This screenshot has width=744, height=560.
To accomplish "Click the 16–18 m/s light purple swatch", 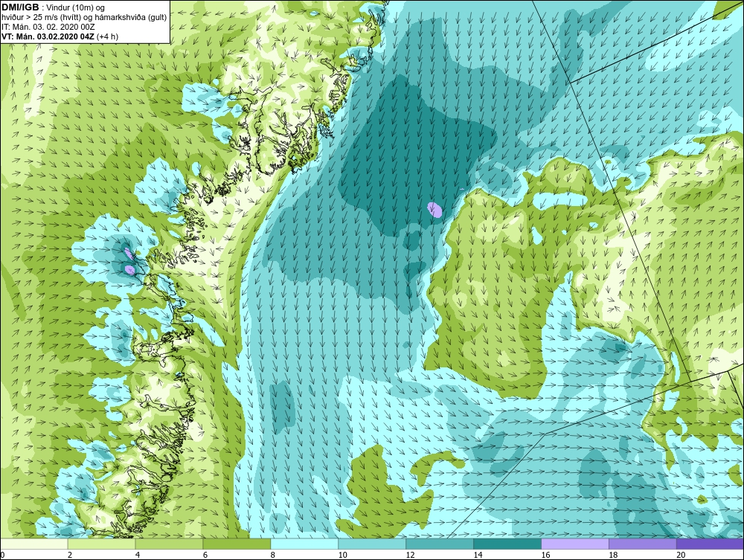I will (575, 544).
